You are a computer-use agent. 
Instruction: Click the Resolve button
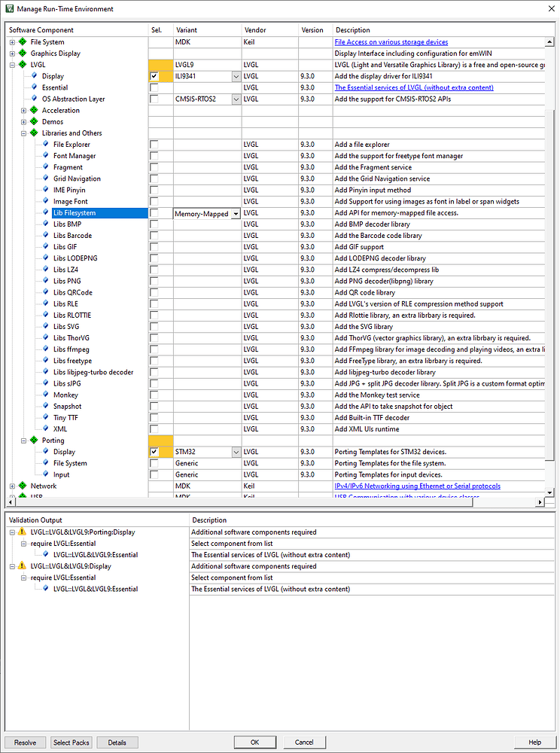[26, 742]
